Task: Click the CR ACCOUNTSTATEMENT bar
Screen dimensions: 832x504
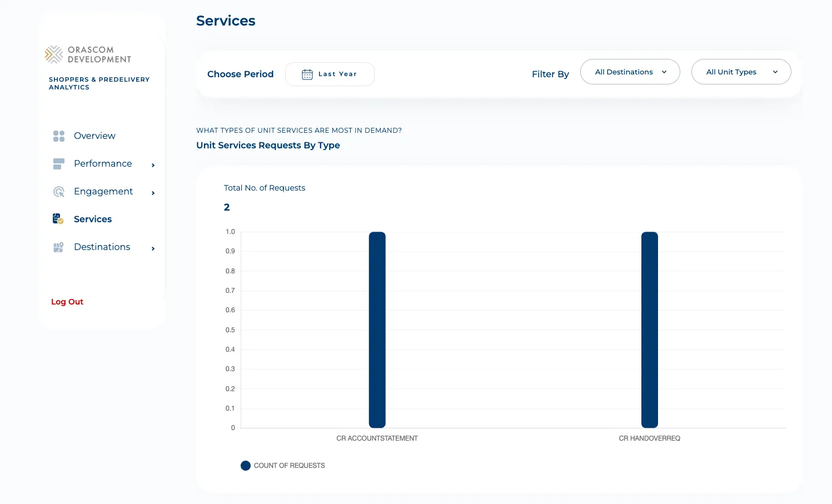Action: tap(377, 330)
